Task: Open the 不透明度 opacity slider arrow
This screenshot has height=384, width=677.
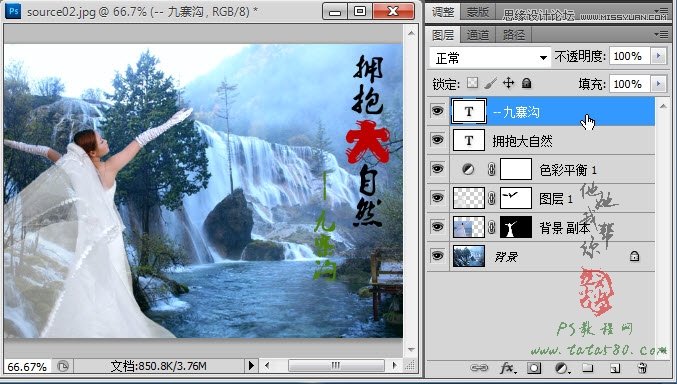Action: (x=659, y=56)
